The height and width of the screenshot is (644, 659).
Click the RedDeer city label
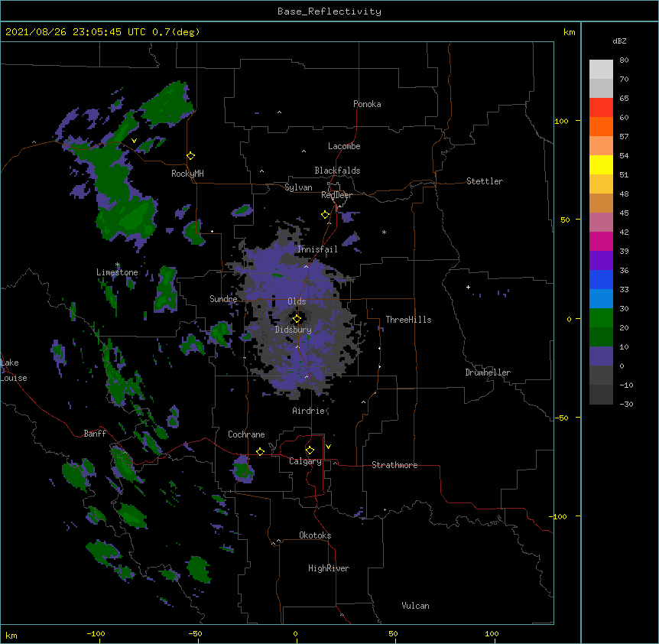pos(336,195)
